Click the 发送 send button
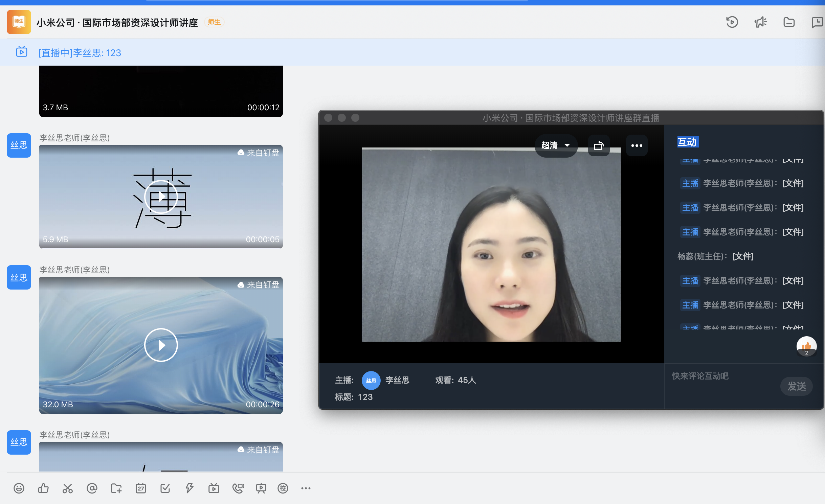 pos(796,386)
